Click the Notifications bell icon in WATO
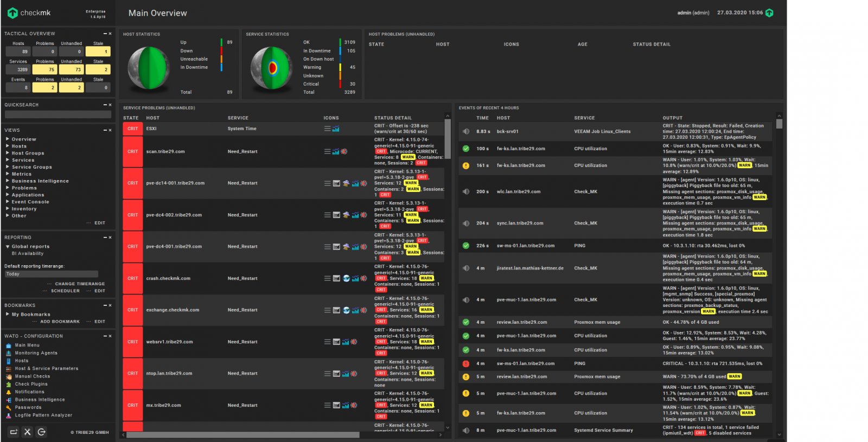This screenshot has height=442, width=868. coord(9,392)
